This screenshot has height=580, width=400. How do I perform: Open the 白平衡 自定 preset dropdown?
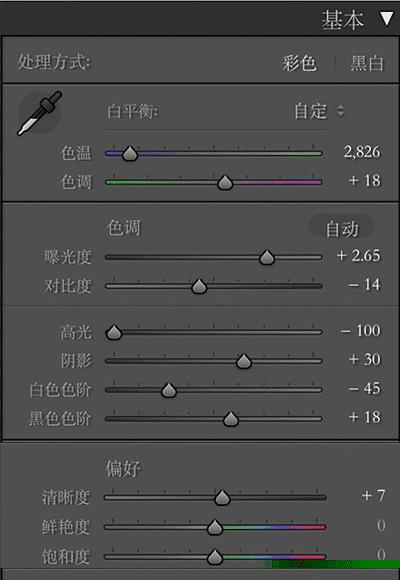(319, 111)
